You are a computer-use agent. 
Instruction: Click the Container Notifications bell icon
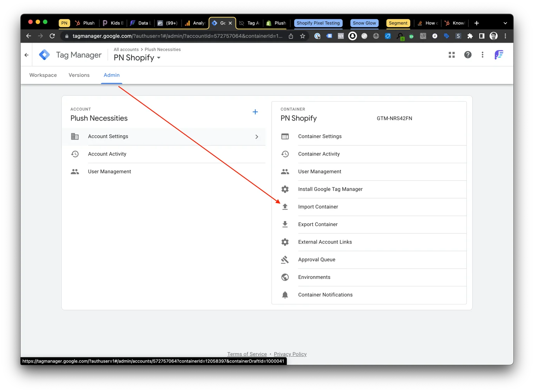pyautogui.click(x=285, y=295)
